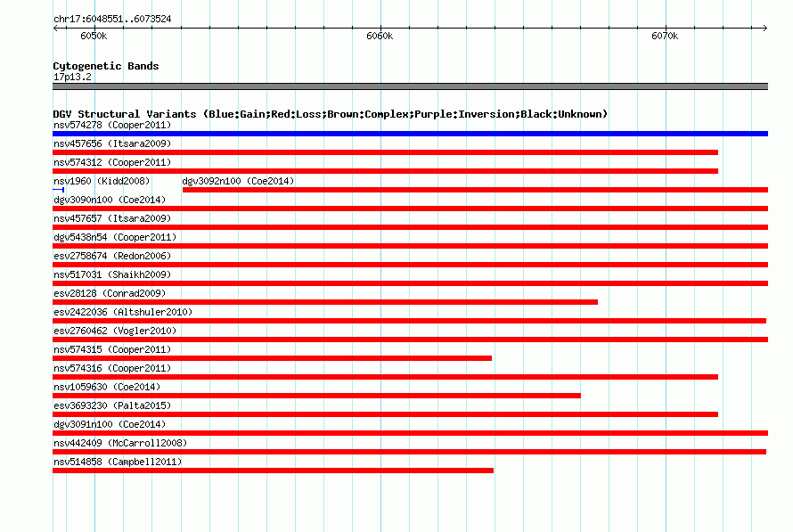The image size is (793, 532).
Task: Click the 6070k ruler mark
Action: click(665, 36)
